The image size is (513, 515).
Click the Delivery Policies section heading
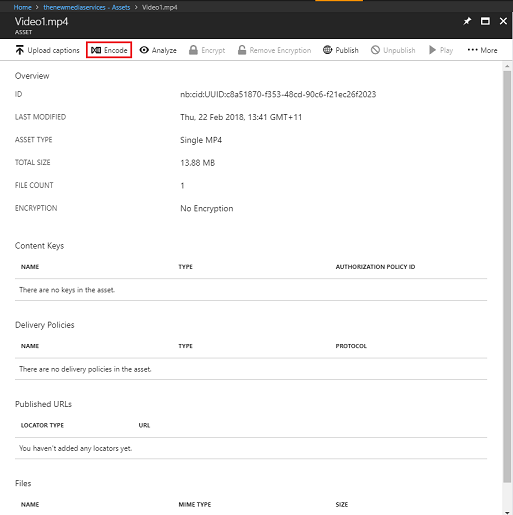45,325
